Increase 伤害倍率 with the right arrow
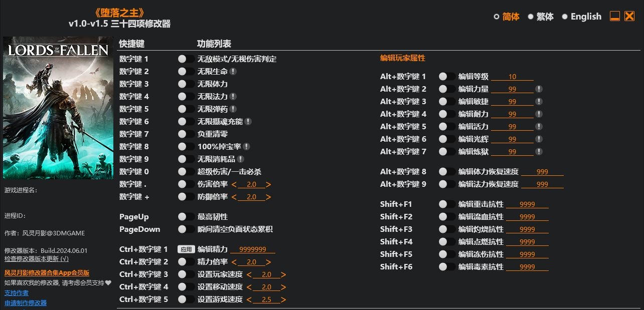 click(x=269, y=184)
